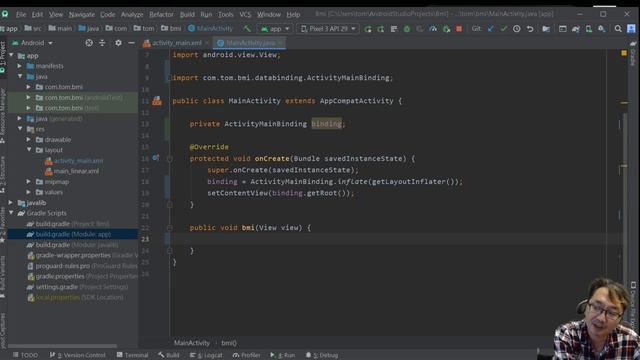Click MainActivity in the bottom breadcrumb
Screen dimensions: 640x360
click(x=192, y=343)
